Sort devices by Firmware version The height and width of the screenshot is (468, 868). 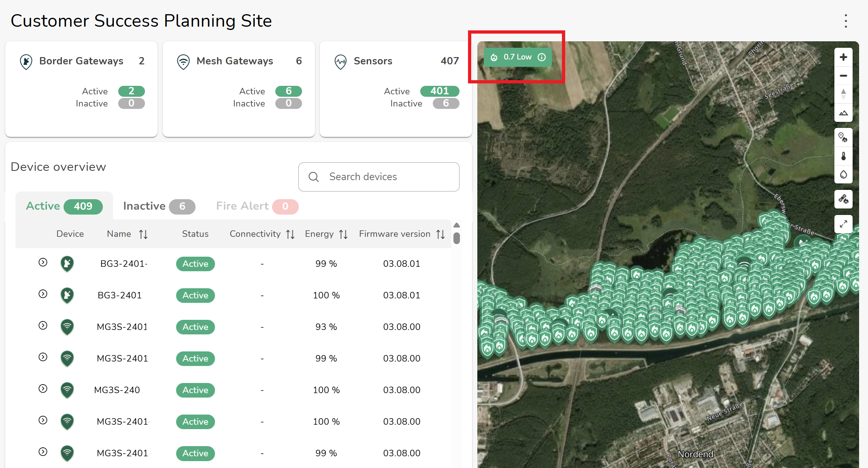click(x=440, y=234)
